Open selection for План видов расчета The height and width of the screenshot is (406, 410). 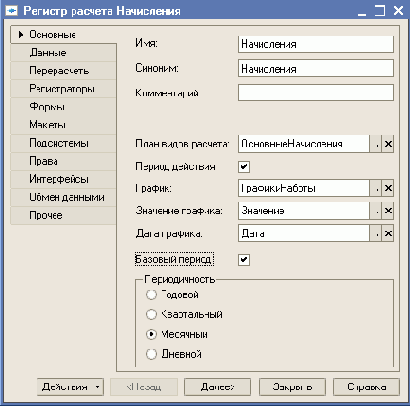tap(376, 144)
